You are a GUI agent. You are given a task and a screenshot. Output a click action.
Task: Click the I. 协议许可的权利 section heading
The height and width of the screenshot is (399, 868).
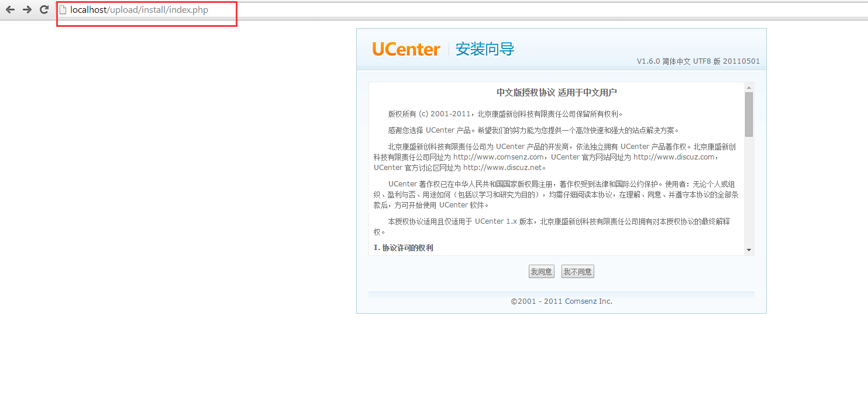coord(404,248)
